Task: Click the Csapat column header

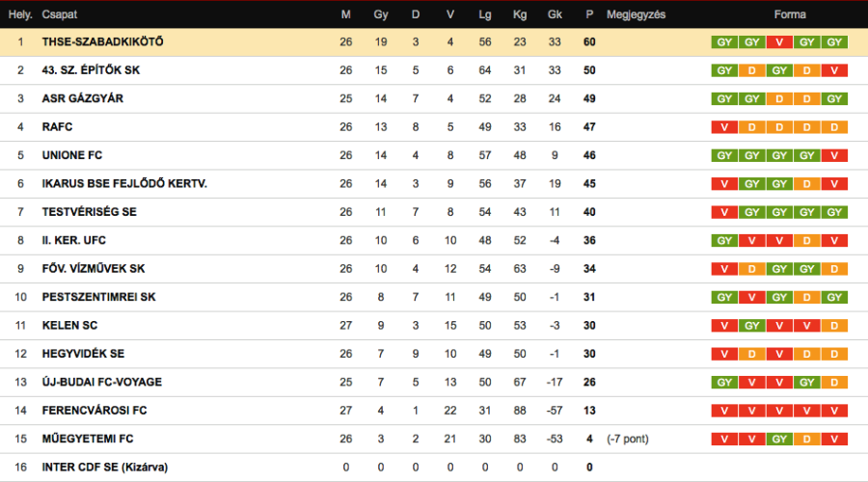Action: pyautogui.click(x=60, y=14)
